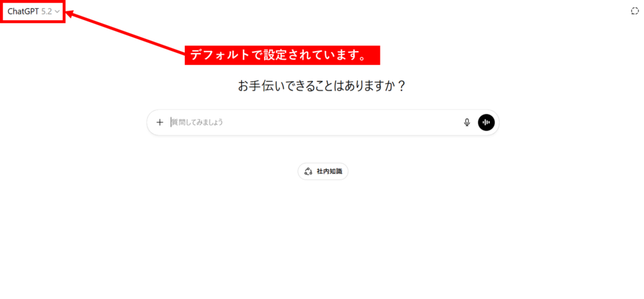This screenshot has height=299, width=644.
Task: Open the ChatGPT 5.2 model selector
Action: (x=34, y=11)
